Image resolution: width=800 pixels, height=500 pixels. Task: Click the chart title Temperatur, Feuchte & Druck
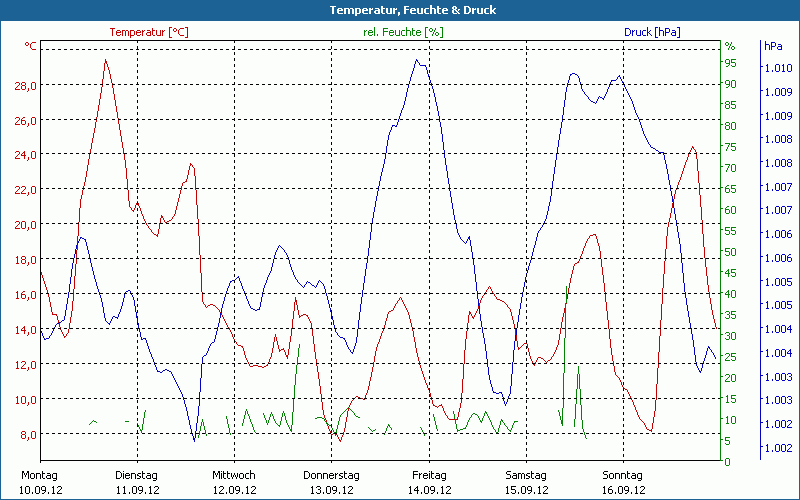pos(399,10)
